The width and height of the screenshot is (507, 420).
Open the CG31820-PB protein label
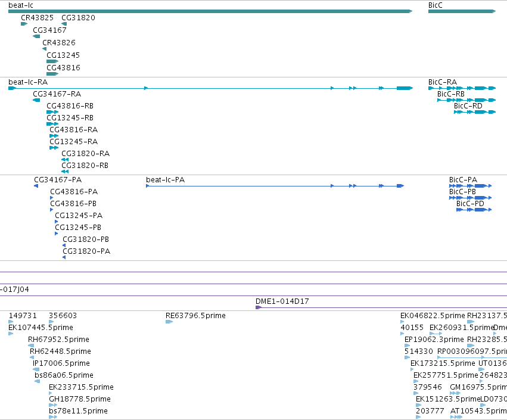tap(86, 239)
